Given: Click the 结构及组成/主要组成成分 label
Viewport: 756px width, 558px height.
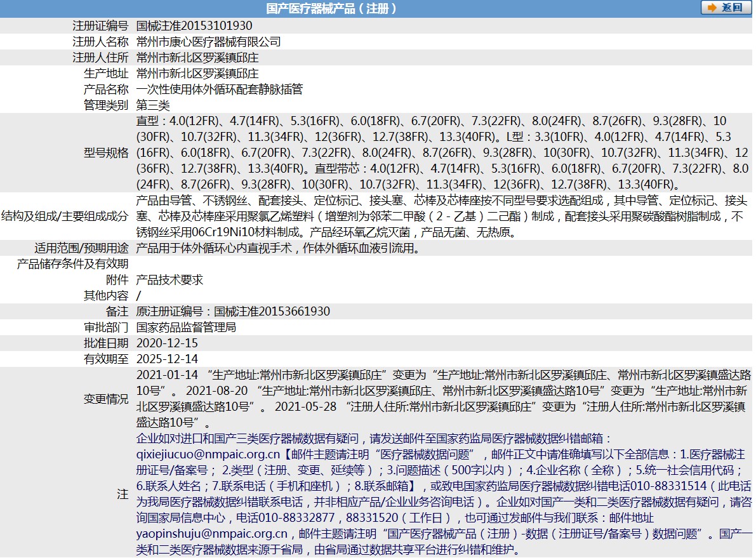Looking at the screenshot, I should tap(65, 216).
